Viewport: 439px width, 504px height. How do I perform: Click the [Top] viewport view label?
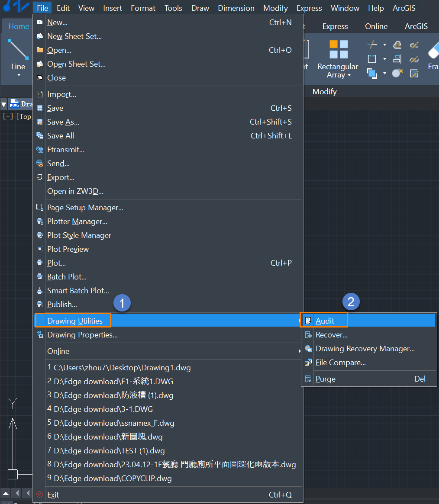pyautogui.click(x=24, y=116)
